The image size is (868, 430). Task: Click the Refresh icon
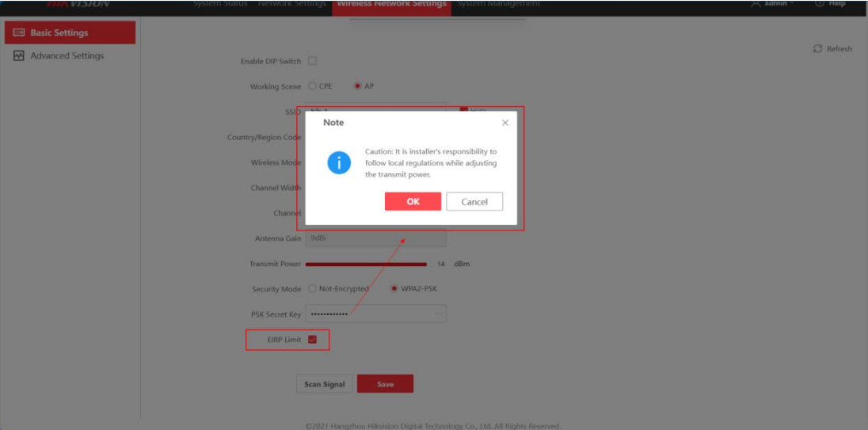pyautogui.click(x=817, y=49)
